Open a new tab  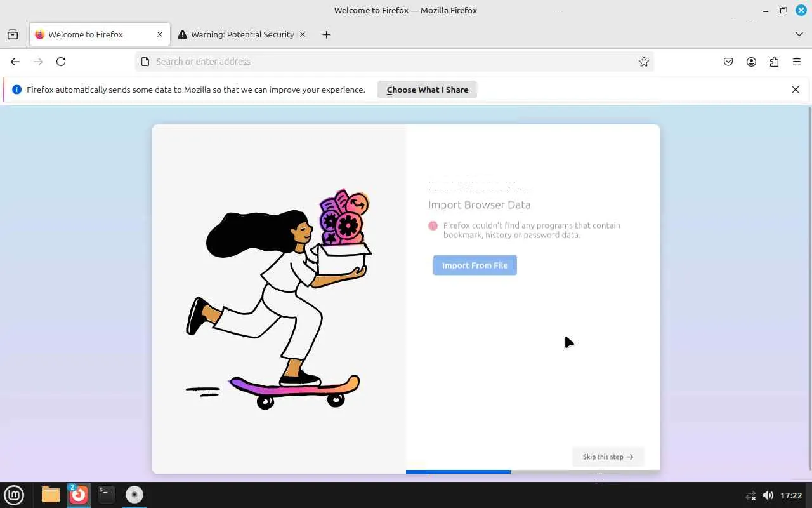click(x=326, y=34)
